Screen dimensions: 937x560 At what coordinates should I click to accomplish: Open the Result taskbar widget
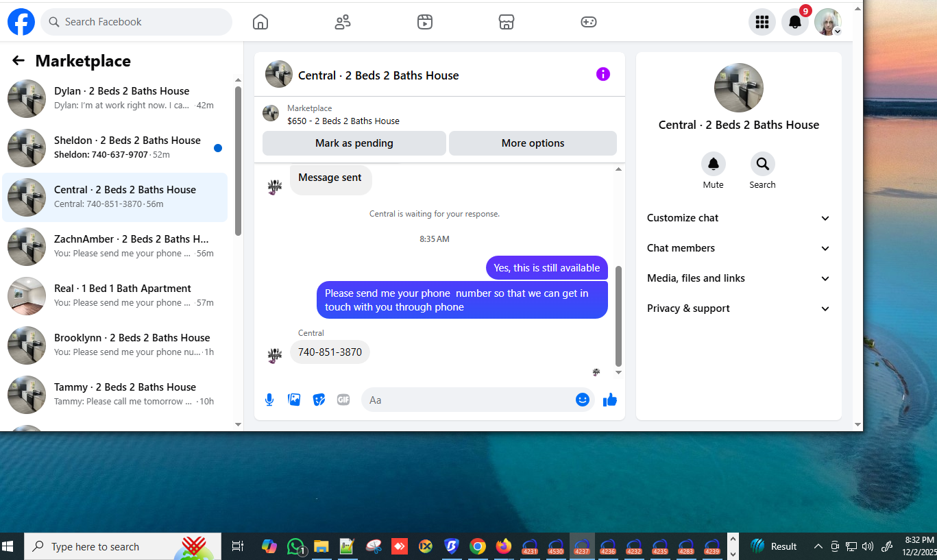[x=775, y=546]
